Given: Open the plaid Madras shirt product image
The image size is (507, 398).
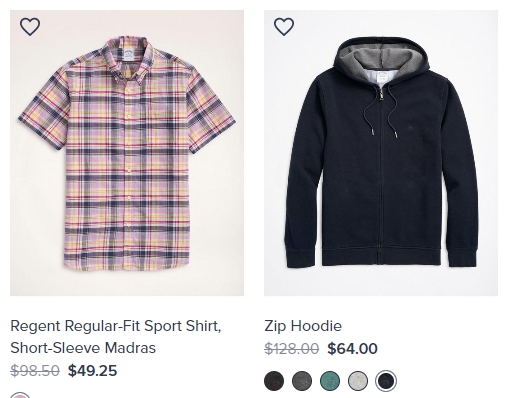Looking at the screenshot, I should point(127,153).
